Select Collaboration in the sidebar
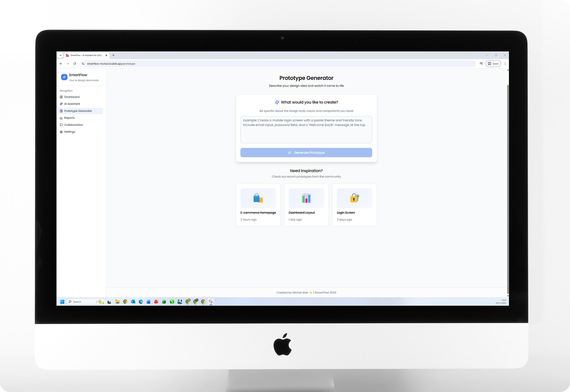This screenshot has height=392, width=570. 73,125
